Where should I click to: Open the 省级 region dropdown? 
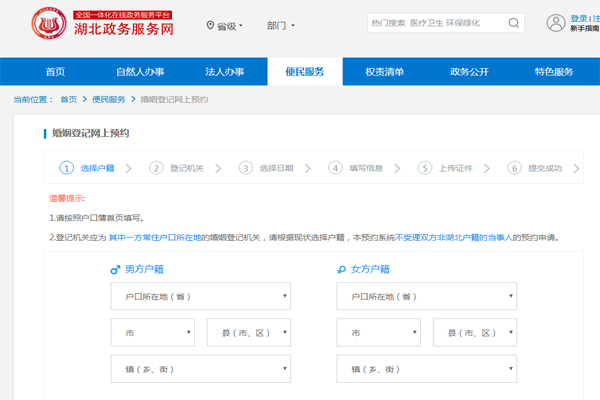click(x=225, y=26)
